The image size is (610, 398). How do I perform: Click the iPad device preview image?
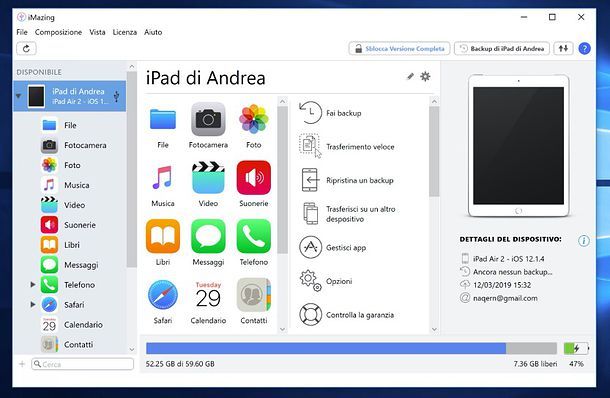(519, 146)
